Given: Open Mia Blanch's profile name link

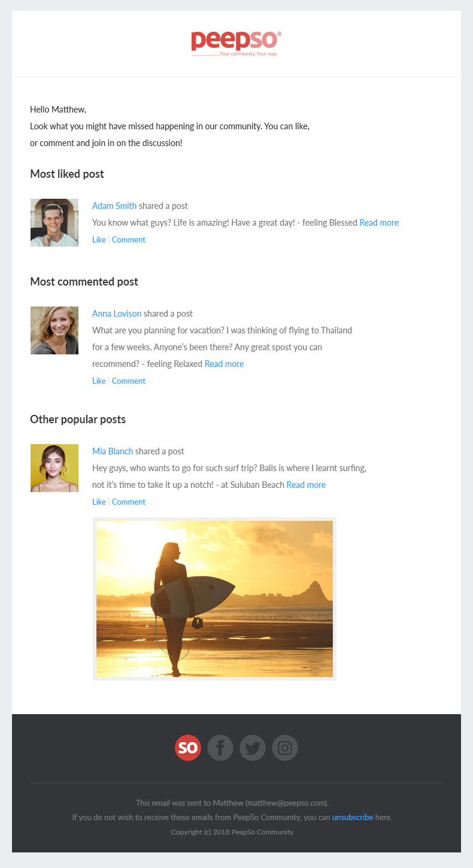Looking at the screenshot, I should point(113,451).
